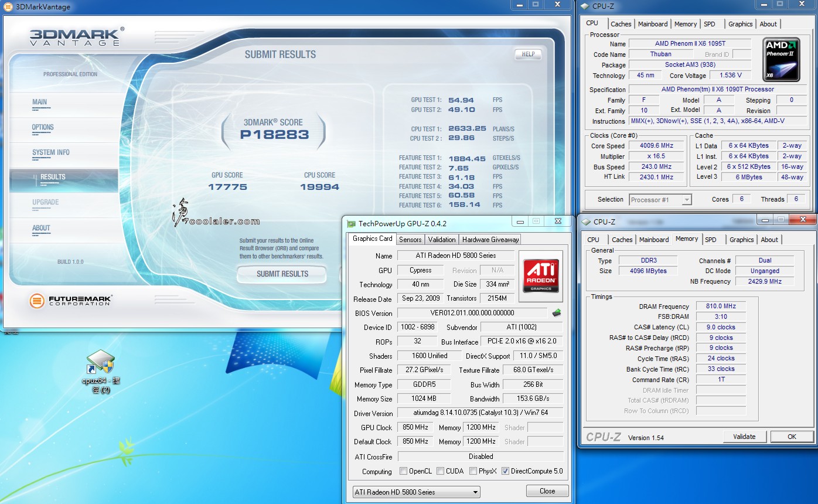Click the lower CPU-Z window title icon
This screenshot has width=818, height=504.
click(585, 222)
